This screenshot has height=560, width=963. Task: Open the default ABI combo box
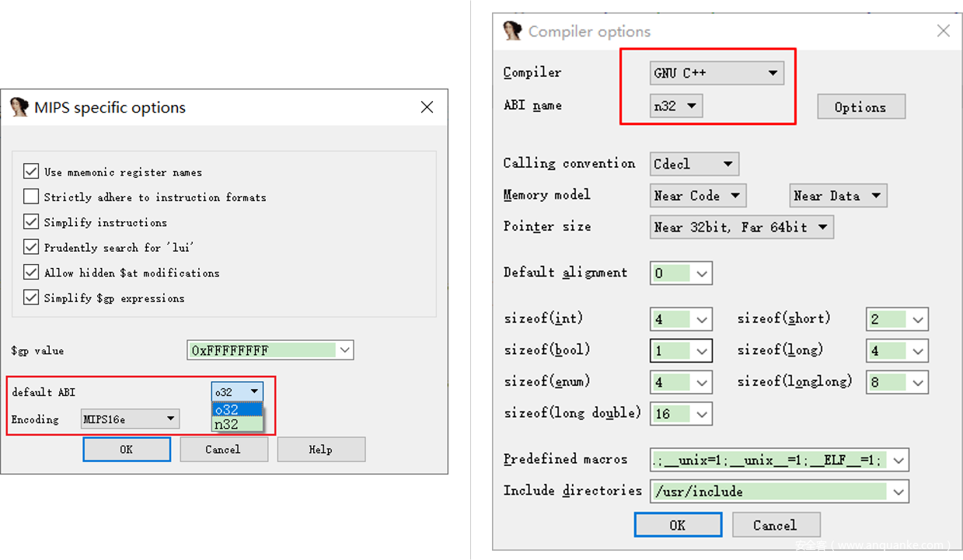(237, 391)
